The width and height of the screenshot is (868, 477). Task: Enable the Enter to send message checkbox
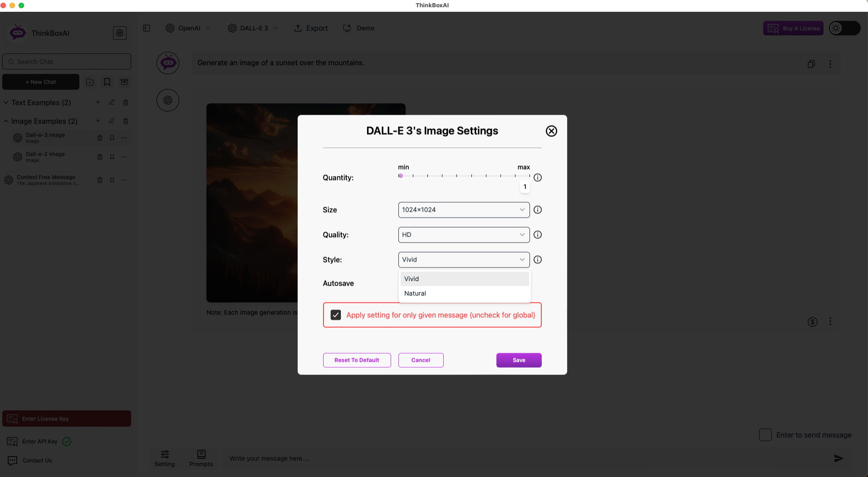pyautogui.click(x=765, y=435)
